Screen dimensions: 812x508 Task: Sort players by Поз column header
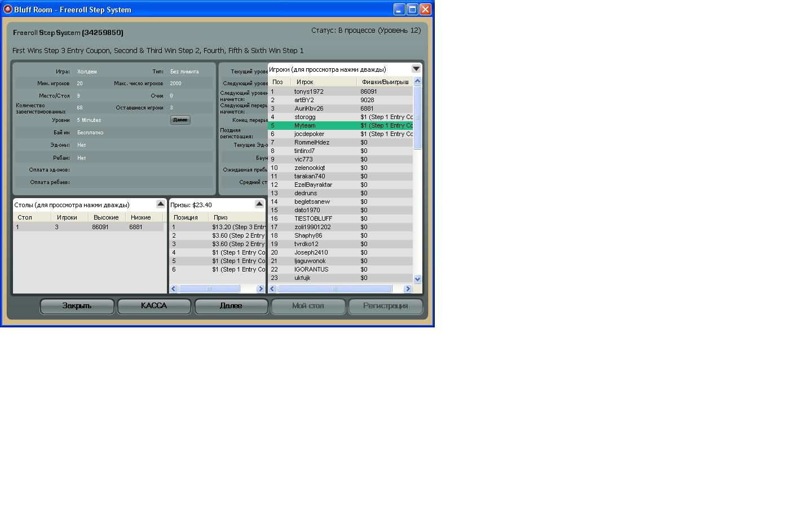(279, 82)
